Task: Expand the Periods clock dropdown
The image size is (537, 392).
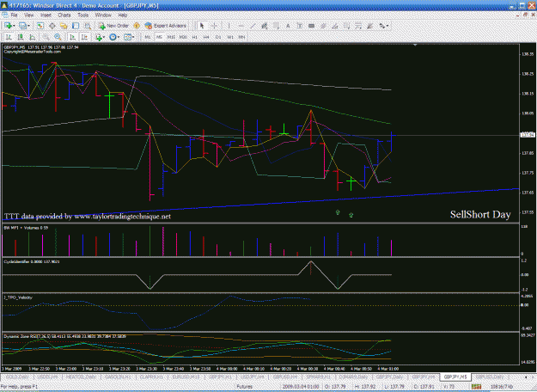Action: [x=119, y=37]
